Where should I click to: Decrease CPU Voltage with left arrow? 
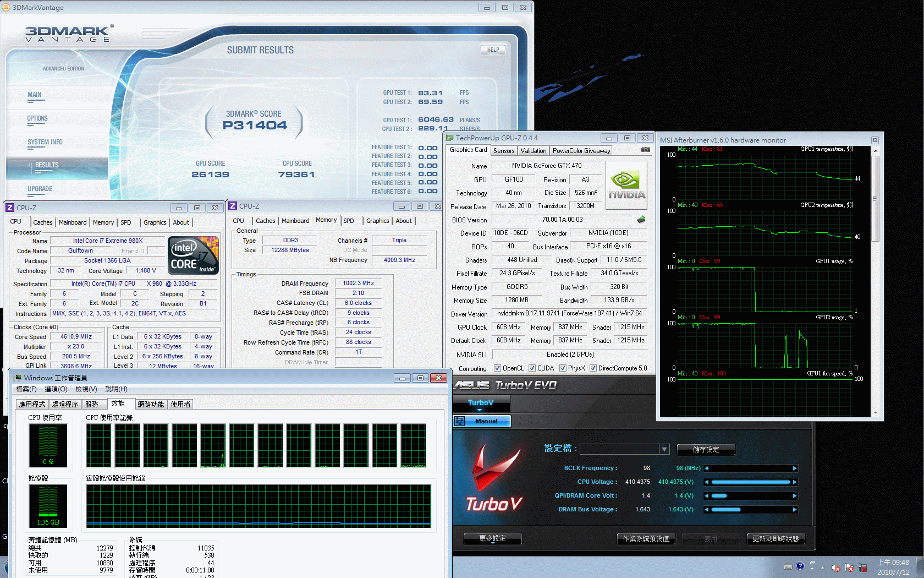coord(707,482)
